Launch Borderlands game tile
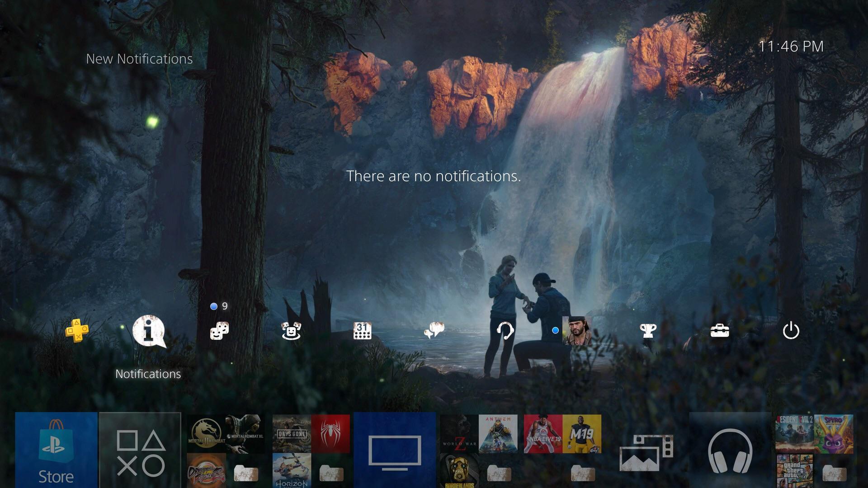Image resolution: width=868 pixels, height=488 pixels. click(x=459, y=471)
